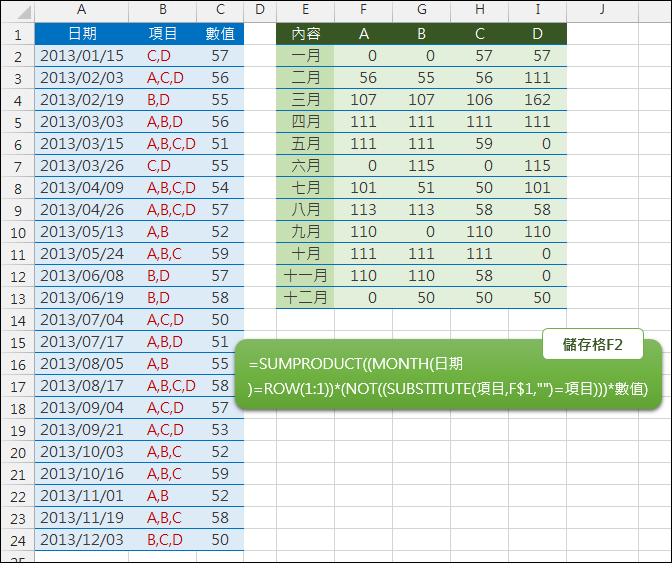Click the SUMPRODUCT formula text box

[448, 376]
